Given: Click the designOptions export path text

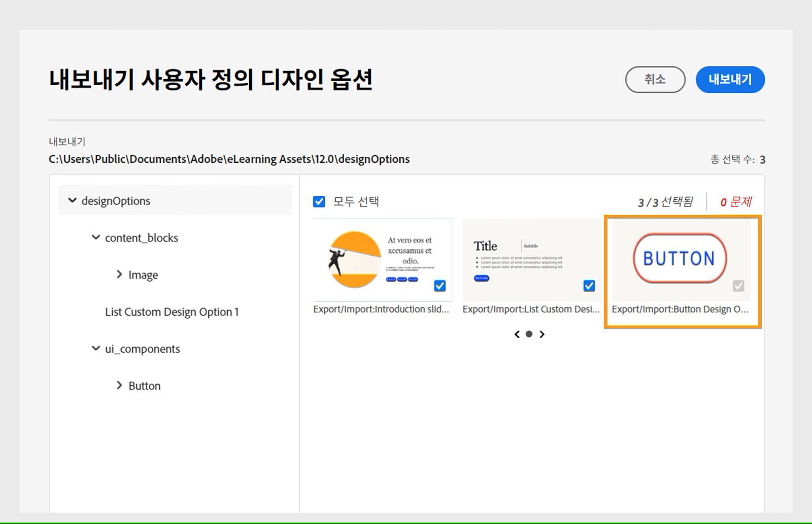Looking at the screenshot, I should (228, 159).
